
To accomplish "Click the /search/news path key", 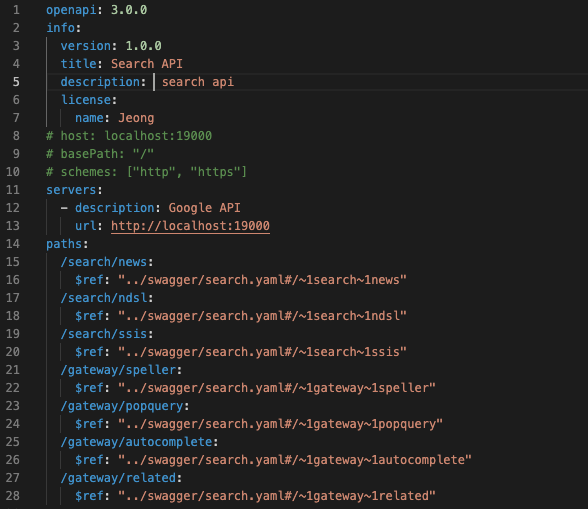I will click(x=104, y=262).
